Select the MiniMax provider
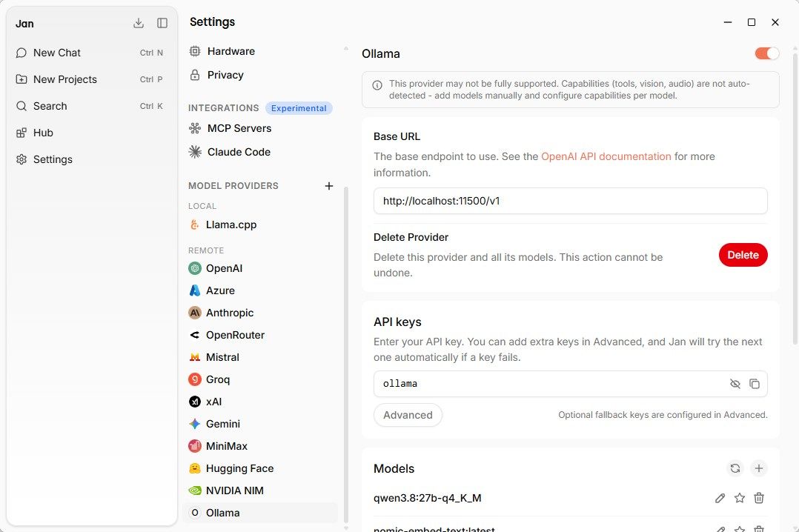799x532 pixels. pos(260,446)
